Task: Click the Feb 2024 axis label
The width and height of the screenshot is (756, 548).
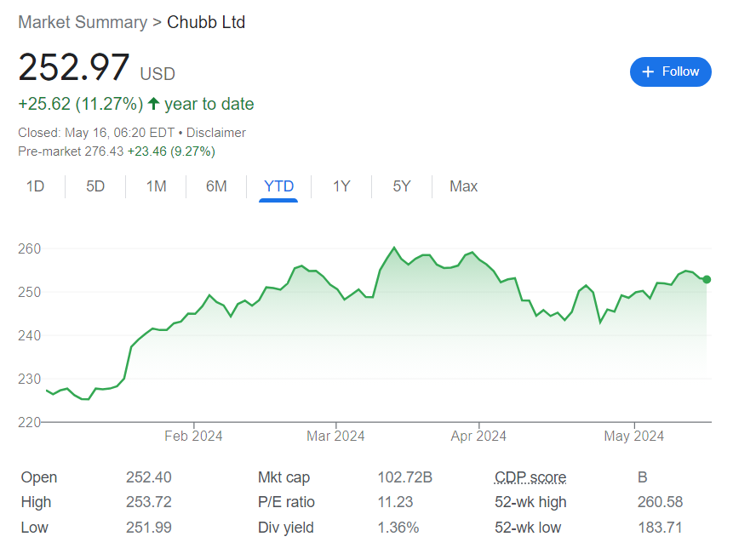Action: click(x=193, y=437)
